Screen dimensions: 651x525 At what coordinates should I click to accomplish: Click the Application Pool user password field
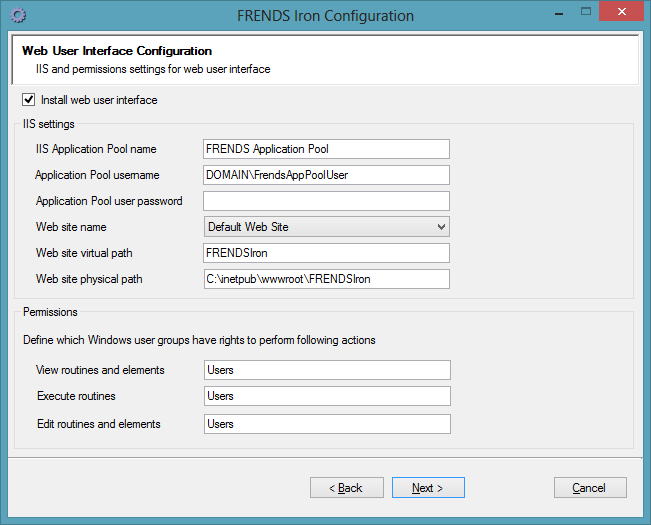pos(326,201)
